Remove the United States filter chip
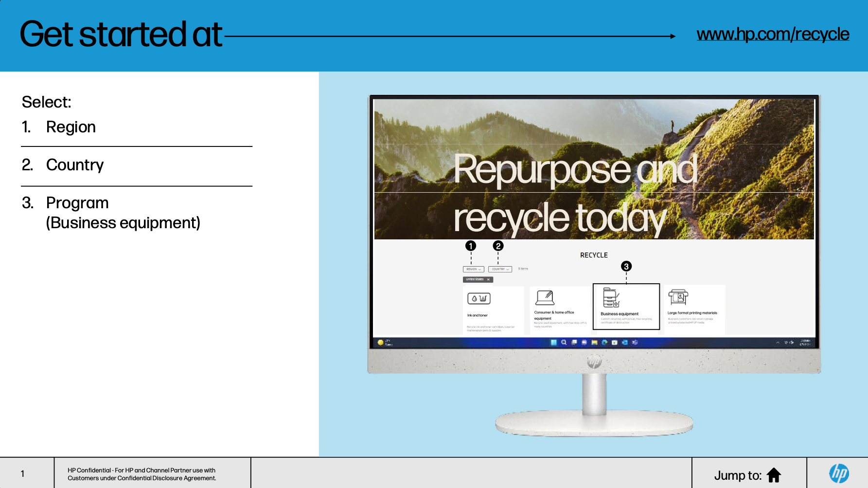Screen dimensions: 868x488 [488, 279]
